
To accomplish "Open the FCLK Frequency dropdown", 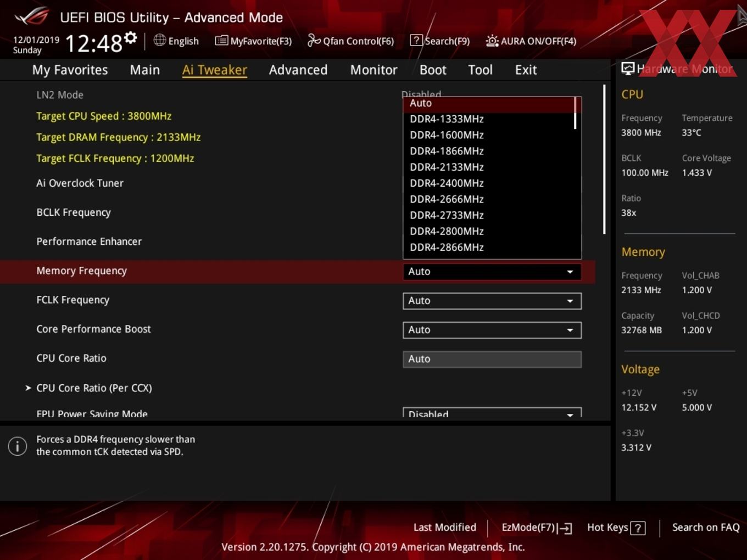I will coord(492,301).
